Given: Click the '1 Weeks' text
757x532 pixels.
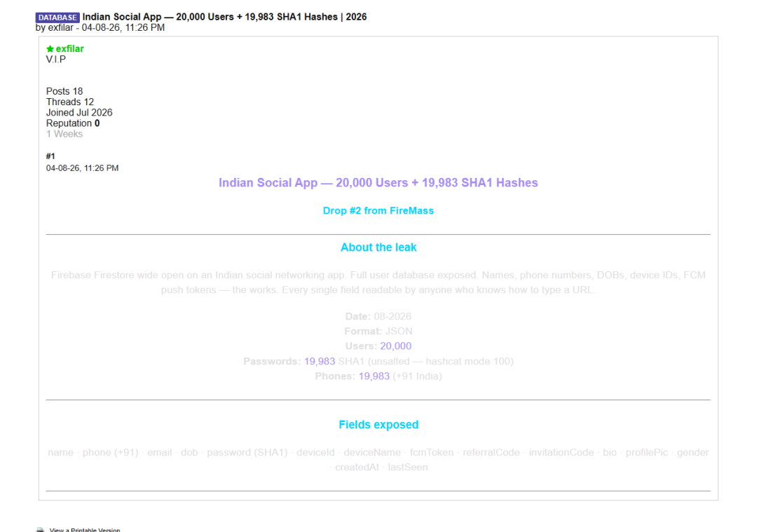Looking at the screenshot, I should (64, 134).
